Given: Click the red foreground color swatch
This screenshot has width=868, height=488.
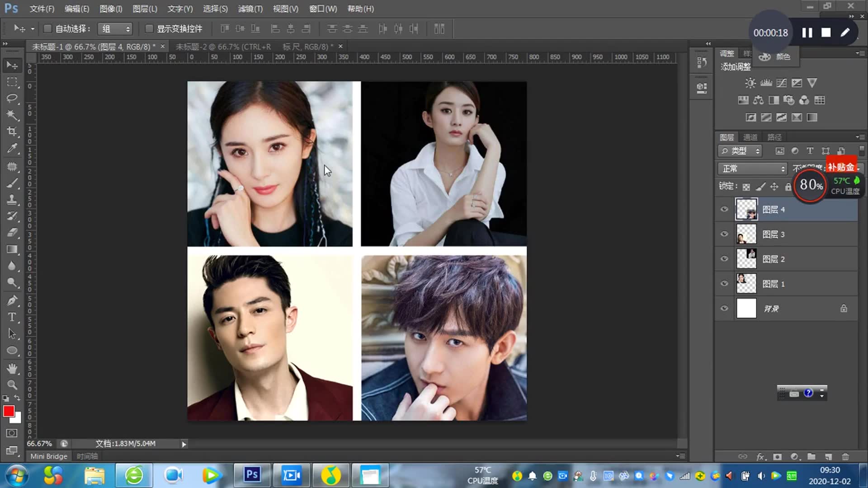Looking at the screenshot, I should click(8, 411).
